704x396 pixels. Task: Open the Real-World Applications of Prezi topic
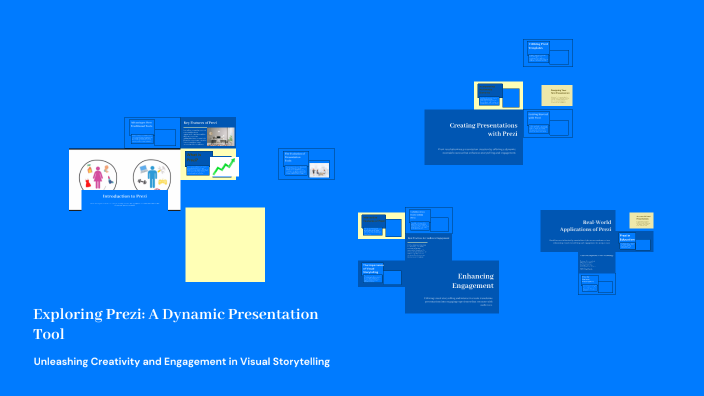point(578,231)
